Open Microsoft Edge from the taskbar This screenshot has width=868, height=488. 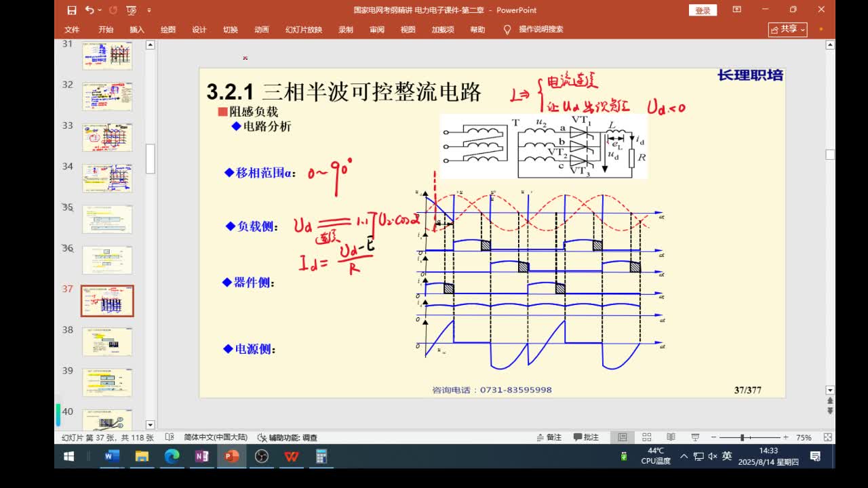pos(172,457)
